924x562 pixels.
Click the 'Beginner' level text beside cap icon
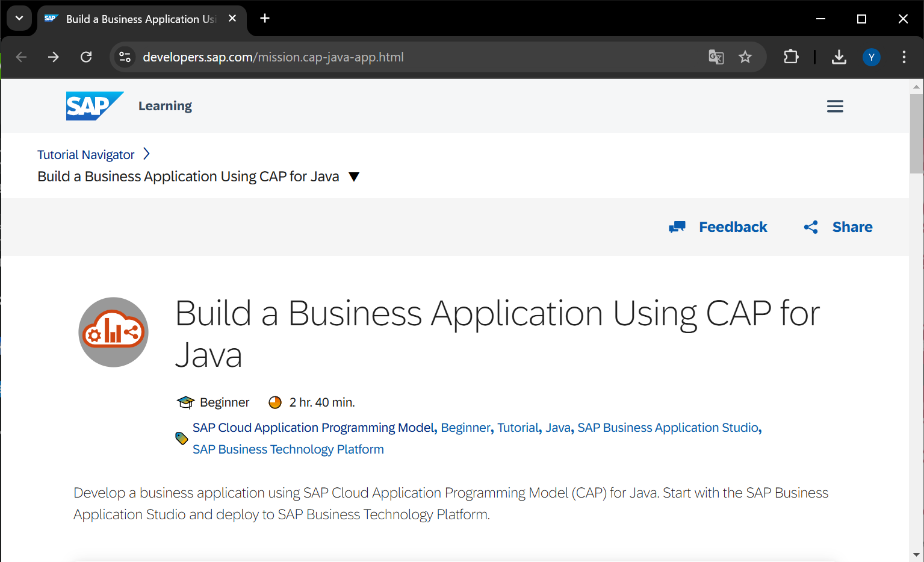tap(225, 402)
